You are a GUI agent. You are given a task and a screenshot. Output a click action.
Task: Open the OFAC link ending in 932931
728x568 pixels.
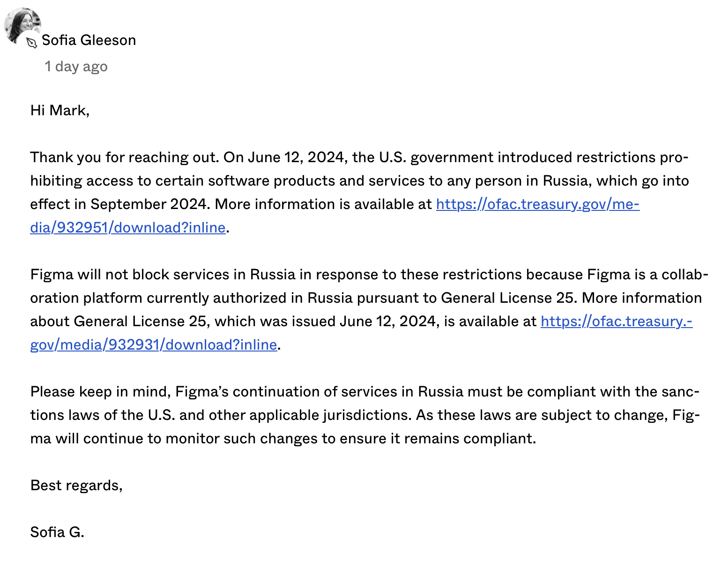(x=616, y=321)
